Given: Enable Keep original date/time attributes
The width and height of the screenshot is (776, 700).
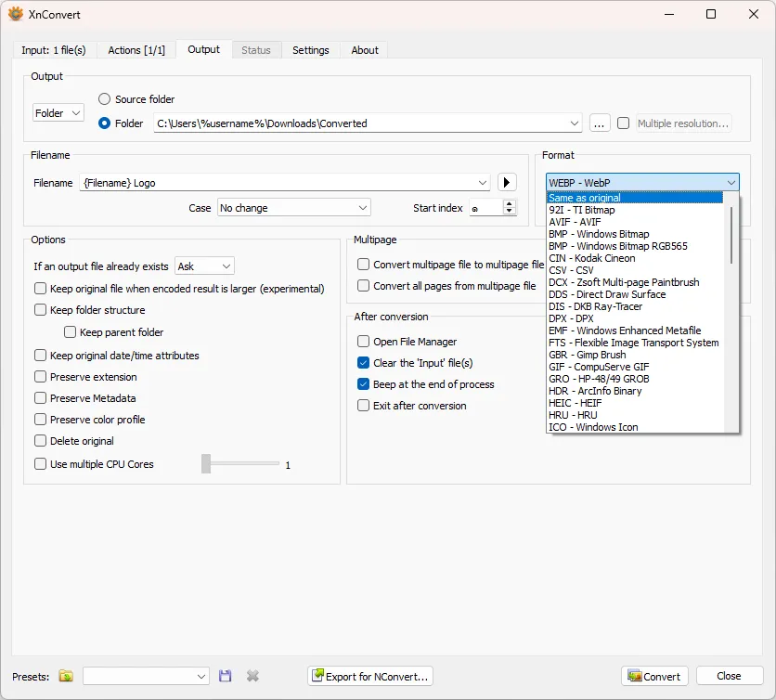Looking at the screenshot, I should click(x=40, y=355).
